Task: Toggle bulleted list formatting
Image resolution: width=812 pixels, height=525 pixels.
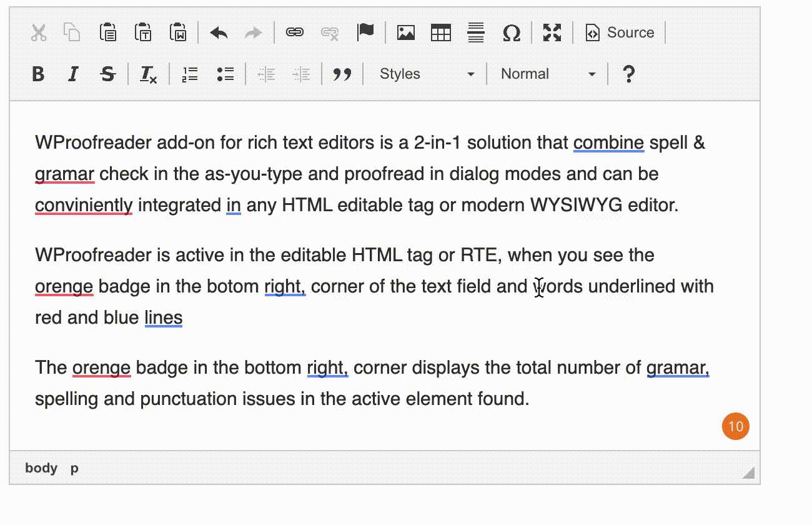Action: point(225,74)
